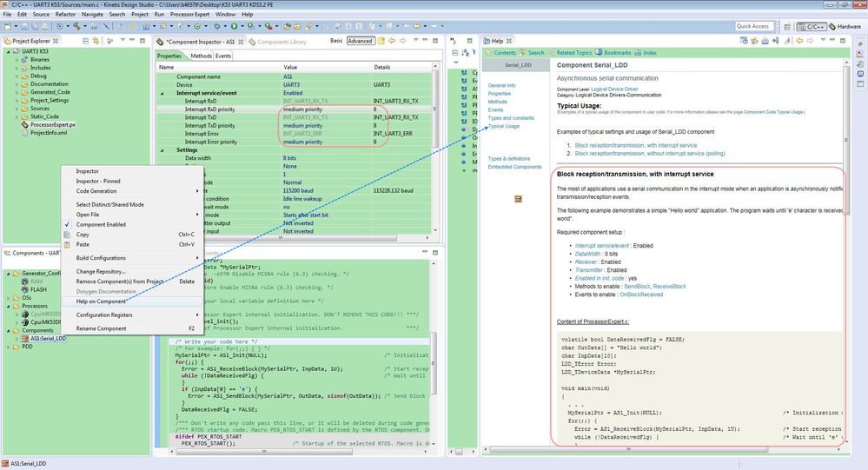This screenshot has width=868, height=470.
Task: Collapse the Generator_Configurations node
Action: click(9, 274)
